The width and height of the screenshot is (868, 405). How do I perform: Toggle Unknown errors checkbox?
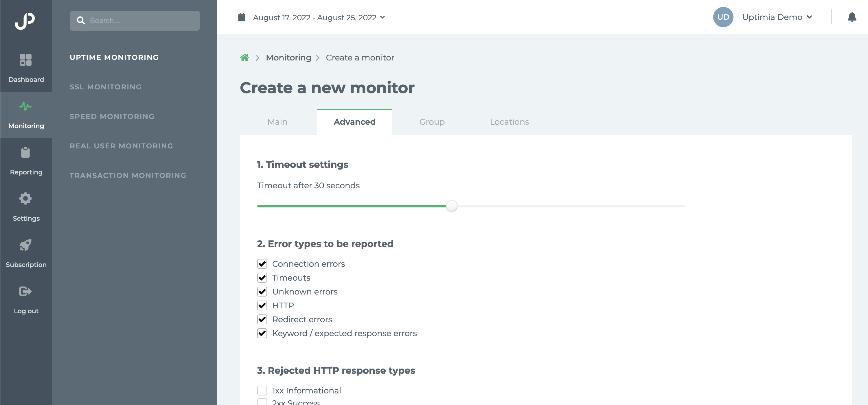[x=262, y=291]
